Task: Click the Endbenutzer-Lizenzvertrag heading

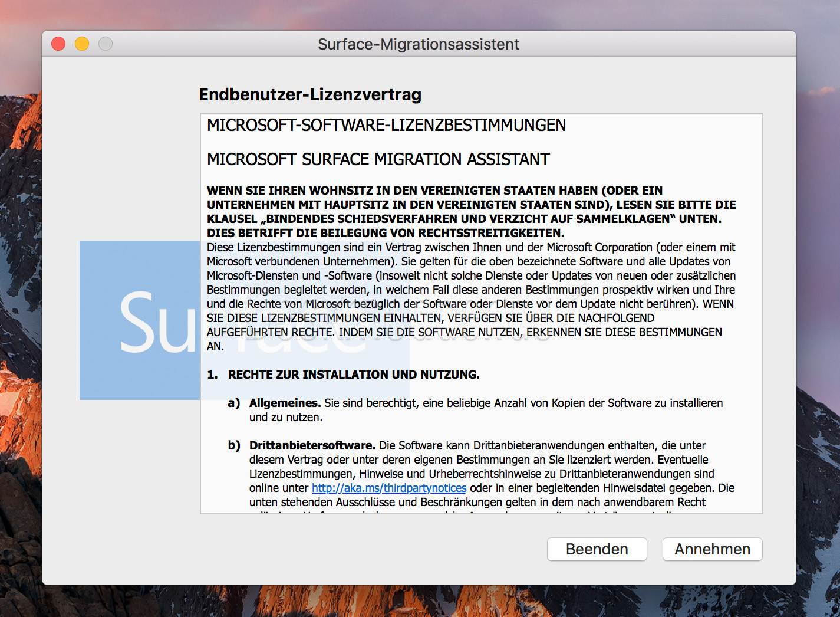Action: point(310,94)
